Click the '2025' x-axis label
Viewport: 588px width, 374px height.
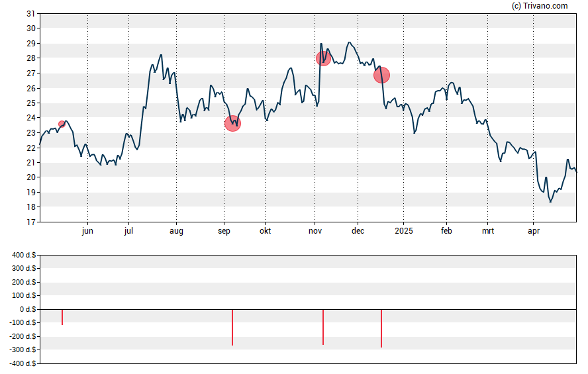pos(404,231)
